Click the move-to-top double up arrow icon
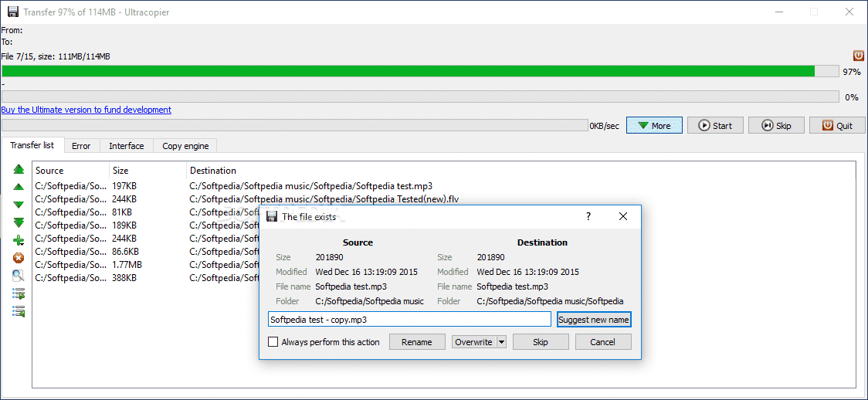868x400 pixels. (19, 169)
